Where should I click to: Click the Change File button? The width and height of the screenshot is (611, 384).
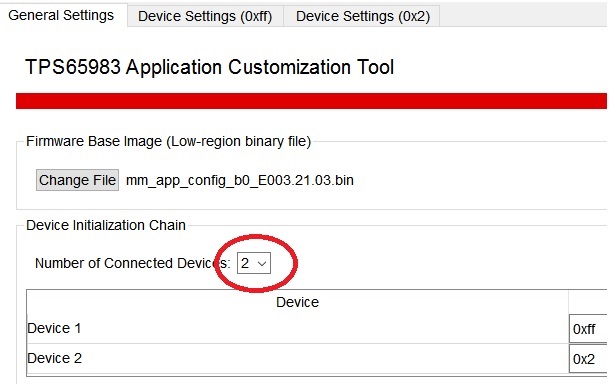tap(78, 180)
